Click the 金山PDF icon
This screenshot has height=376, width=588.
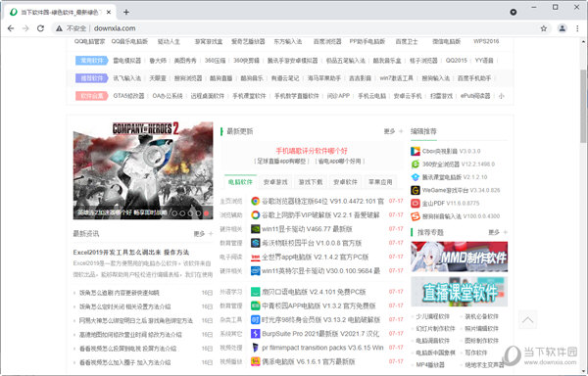click(416, 204)
